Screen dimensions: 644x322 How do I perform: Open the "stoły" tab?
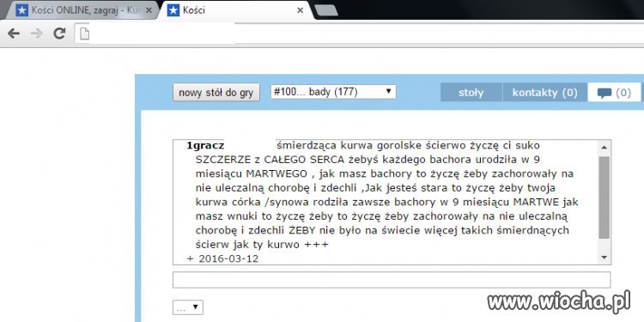point(471,93)
